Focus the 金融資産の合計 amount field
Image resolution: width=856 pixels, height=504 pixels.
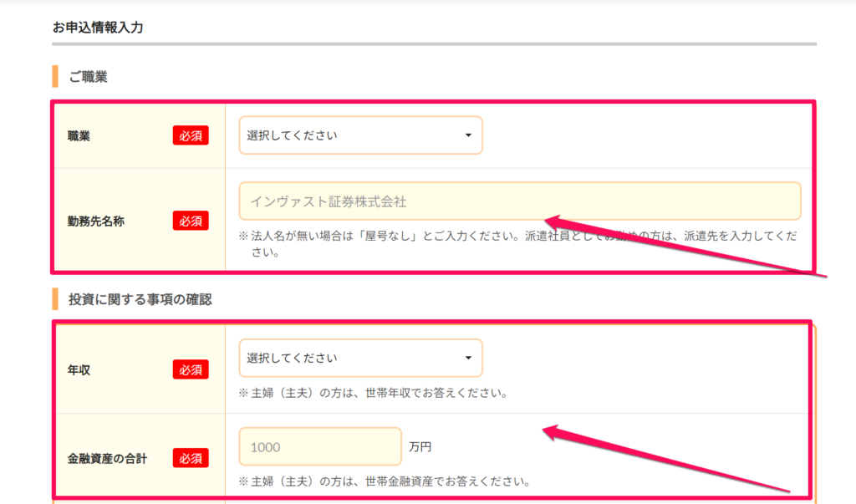click(320, 447)
